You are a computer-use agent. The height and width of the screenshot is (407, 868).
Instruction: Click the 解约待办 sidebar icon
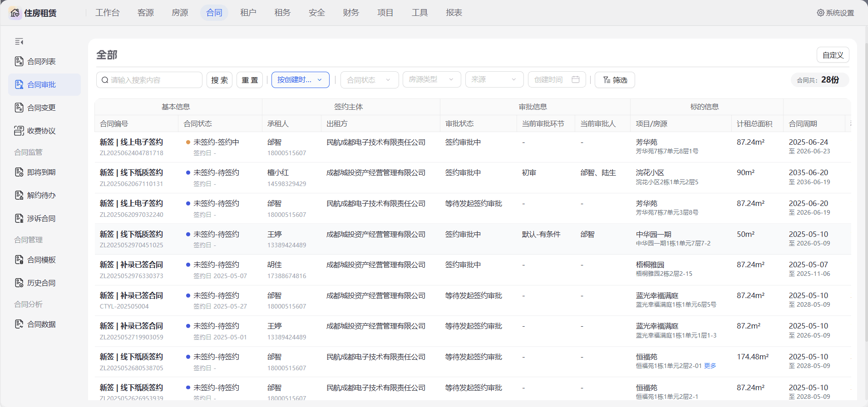(19, 195)
